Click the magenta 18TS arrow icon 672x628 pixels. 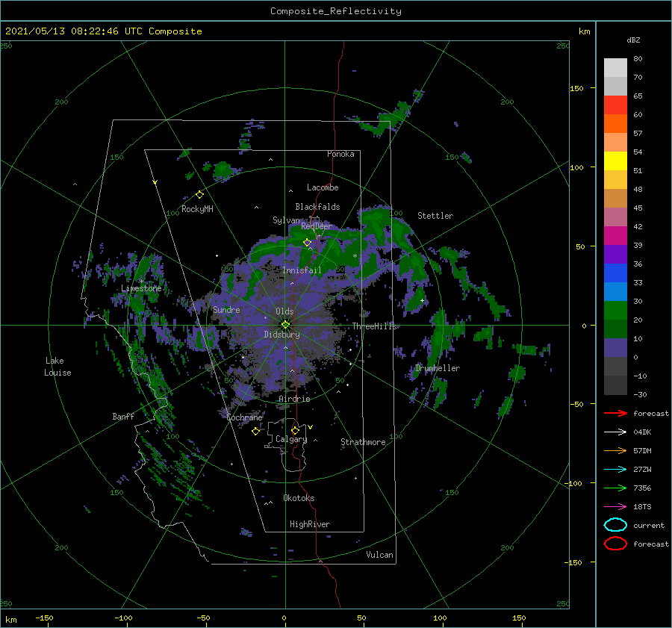tap(615, 507)
